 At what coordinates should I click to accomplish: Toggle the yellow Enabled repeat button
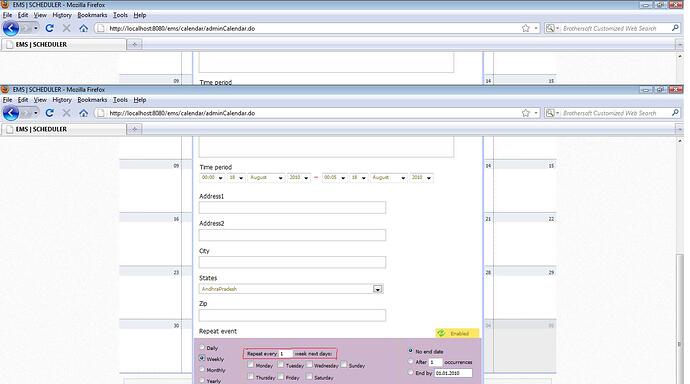click(457, 333)
